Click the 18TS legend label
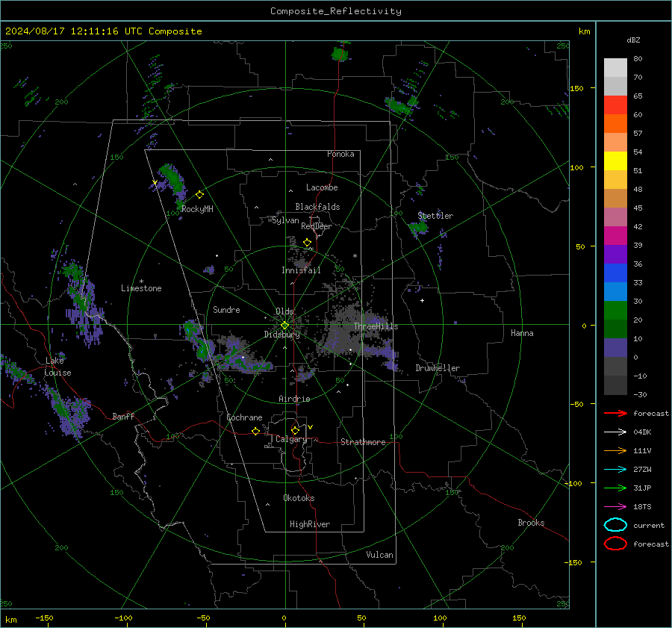 click(x=642, y=507)
